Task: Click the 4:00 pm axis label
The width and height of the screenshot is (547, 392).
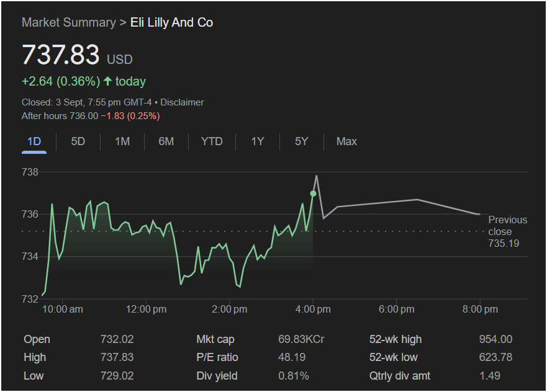Action: point(313,310)
